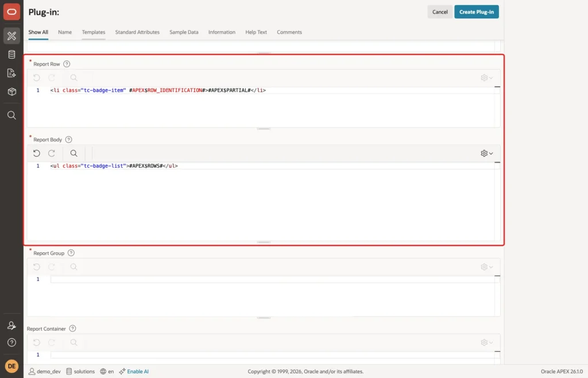Click the Oracle APEX 26.1.0 version text
This screenshot has height=378, width=588.
[562, 372]
